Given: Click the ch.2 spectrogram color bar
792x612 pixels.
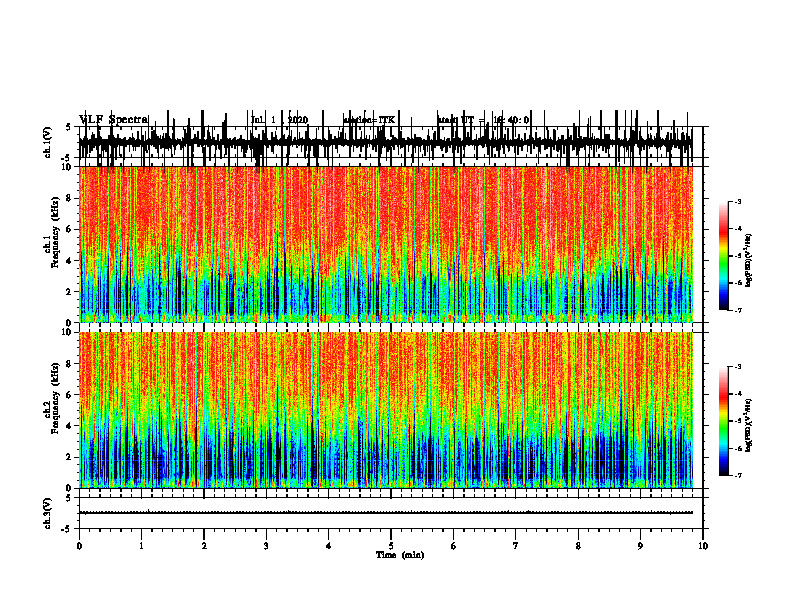Looking at the screenshot, I should 724,421.
